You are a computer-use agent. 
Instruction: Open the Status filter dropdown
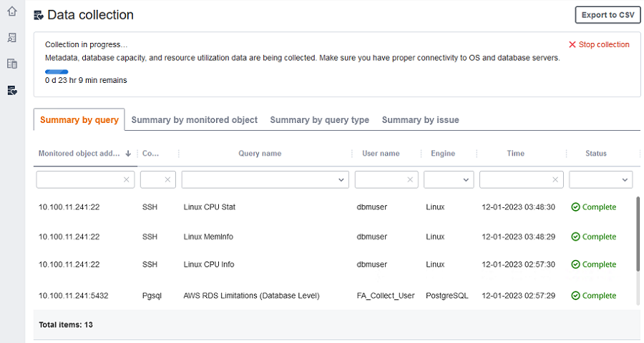pyautogui.click(x=625, y=180)
